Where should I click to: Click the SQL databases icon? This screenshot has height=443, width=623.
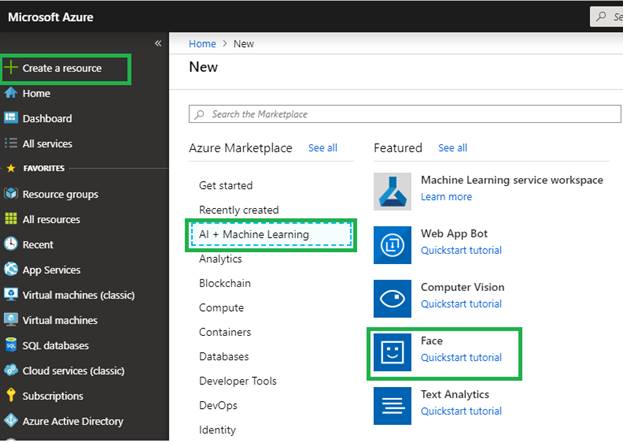[x=11, y=345]
